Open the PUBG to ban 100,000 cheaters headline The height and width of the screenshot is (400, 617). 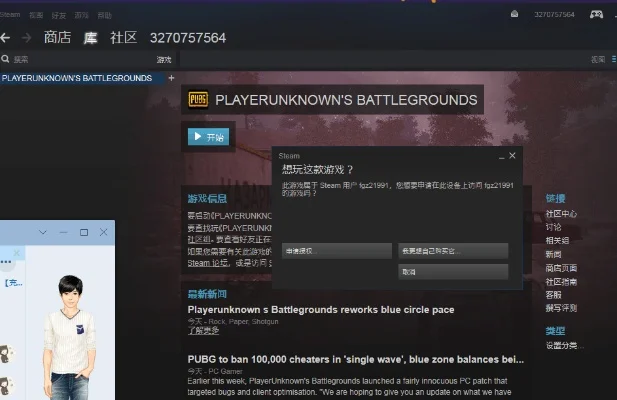(x=355, y=359)
